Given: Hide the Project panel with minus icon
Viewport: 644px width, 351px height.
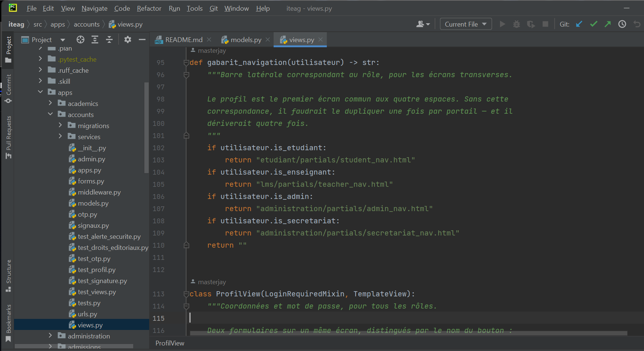Looking at the screenshot, I should click(142, 39).
